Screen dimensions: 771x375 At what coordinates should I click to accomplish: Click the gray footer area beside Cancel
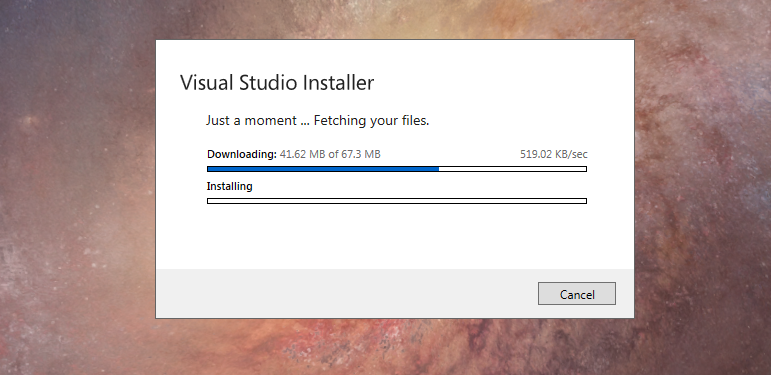coord(344,293)
